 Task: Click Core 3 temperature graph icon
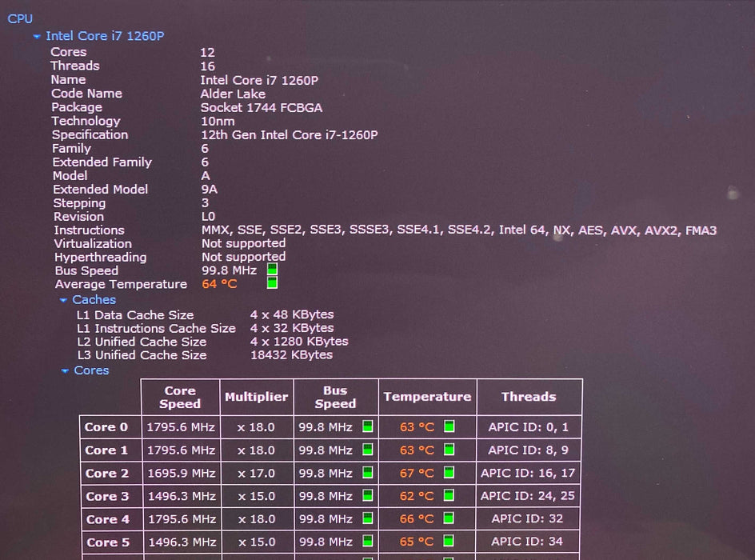click(x=449, y=495)
